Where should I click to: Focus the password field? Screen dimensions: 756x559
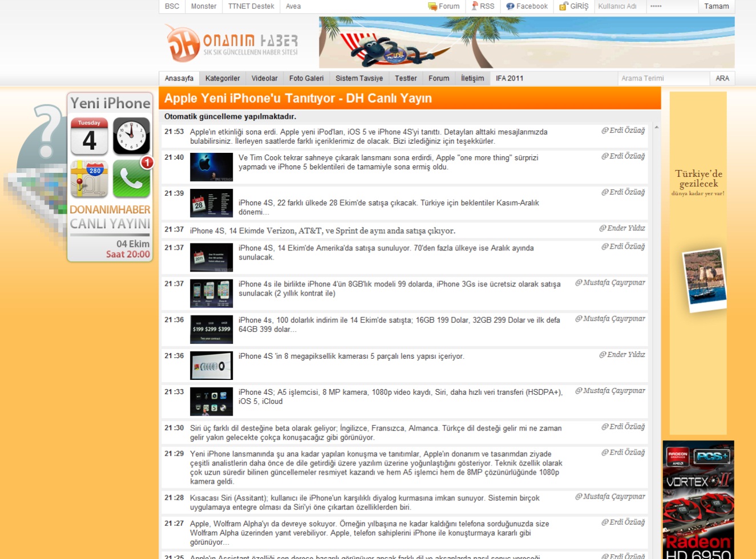(672, 6)
